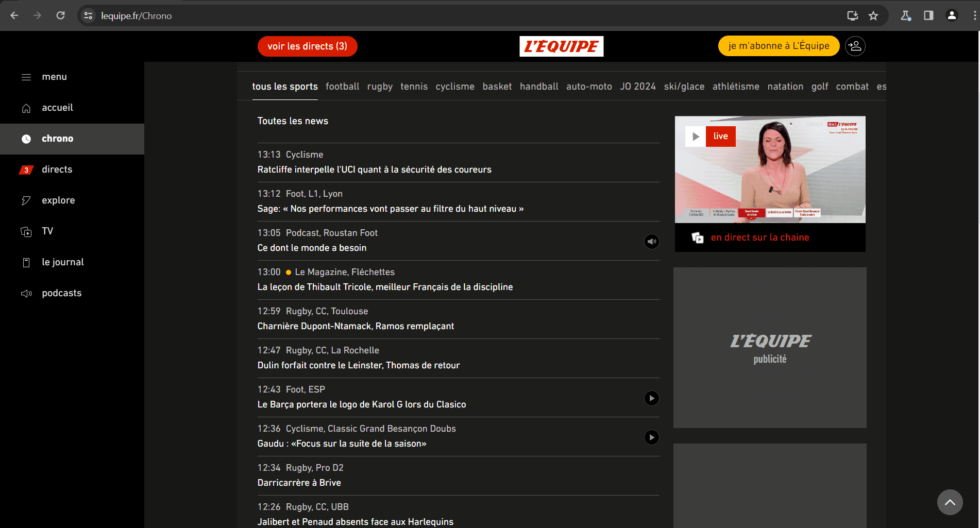Image resolution: width=980 pixels, height=528 pixels.
Task: Click the back-to-top arrow button
Action: pyautogui.click(x=950, y=502)
